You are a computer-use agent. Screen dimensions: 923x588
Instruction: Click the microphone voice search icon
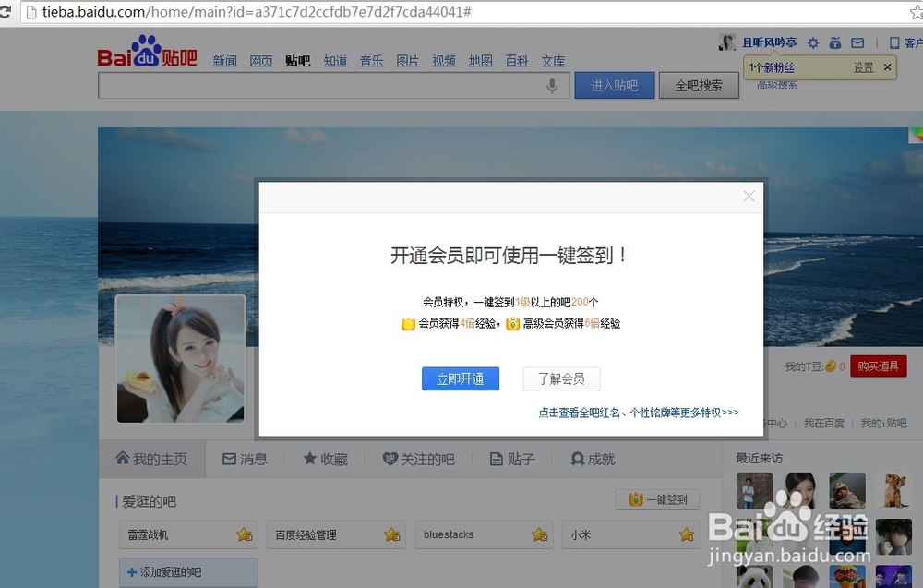(552, 86)
